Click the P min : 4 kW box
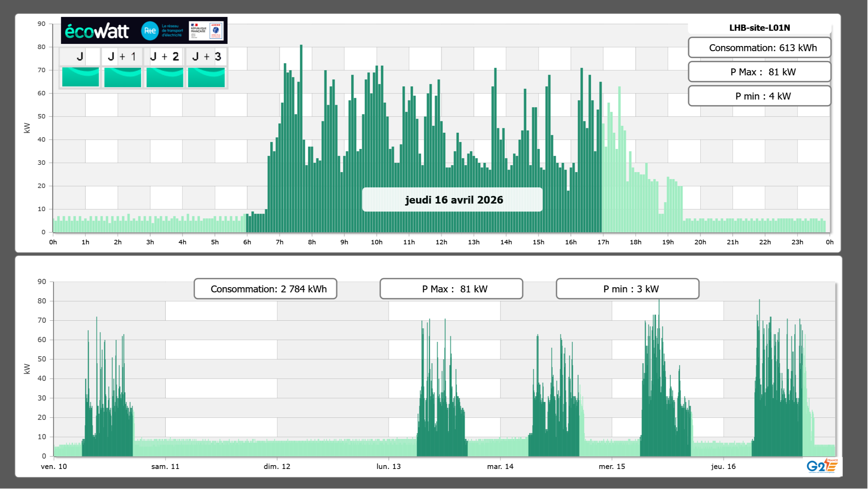Image resolution: width=868 pixels, height=489 pixels. click(x=759, y=96)
